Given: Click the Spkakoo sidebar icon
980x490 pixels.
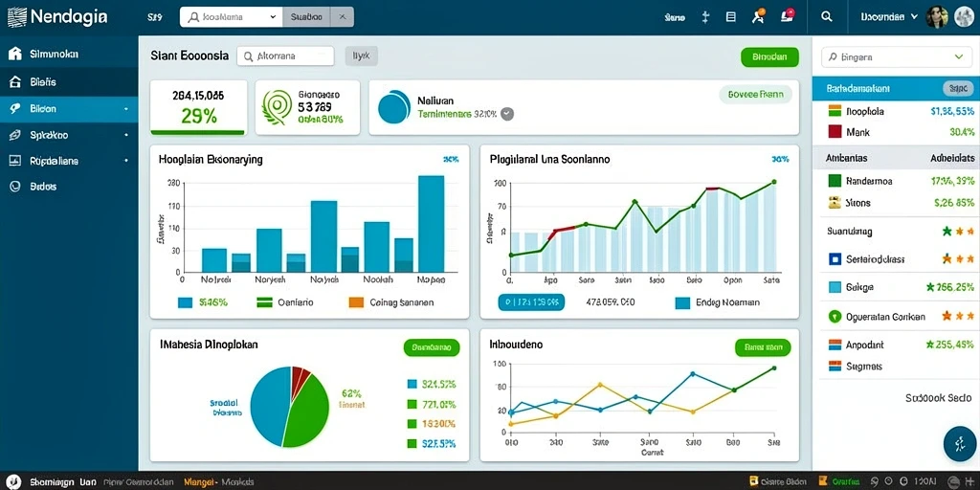Looking at the screenshot, I should click(15, 134).
